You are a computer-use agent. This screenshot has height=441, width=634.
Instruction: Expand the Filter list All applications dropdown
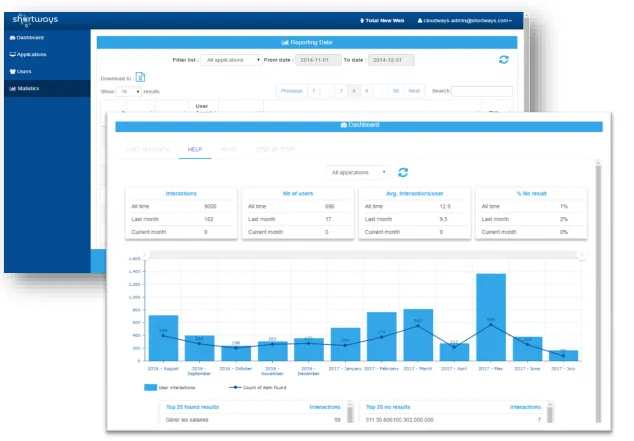[x=232, y=60]
